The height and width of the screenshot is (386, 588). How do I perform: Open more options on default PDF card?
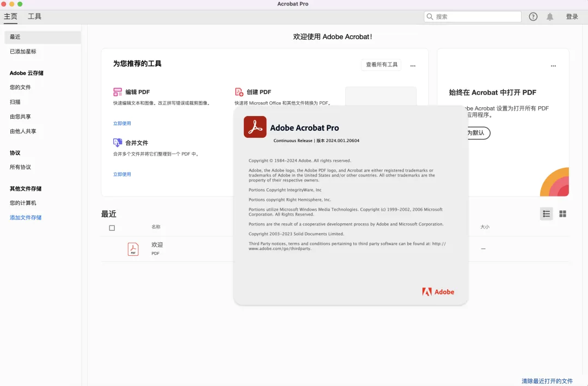[553, 66]
